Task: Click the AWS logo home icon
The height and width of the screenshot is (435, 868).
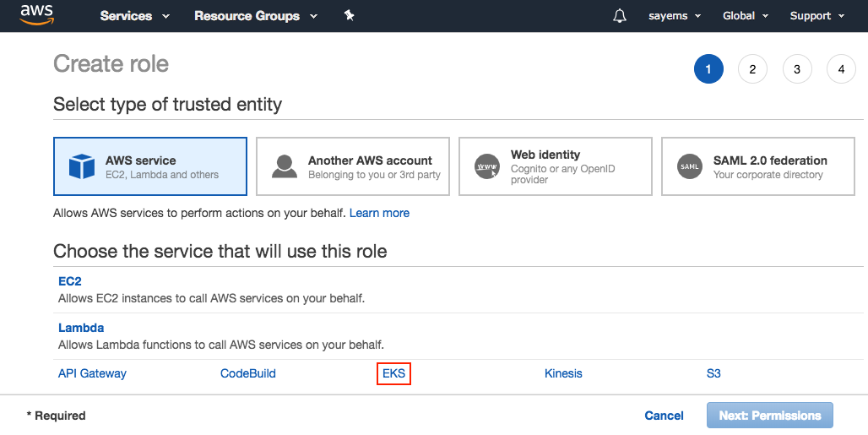Action: point(37,15)
